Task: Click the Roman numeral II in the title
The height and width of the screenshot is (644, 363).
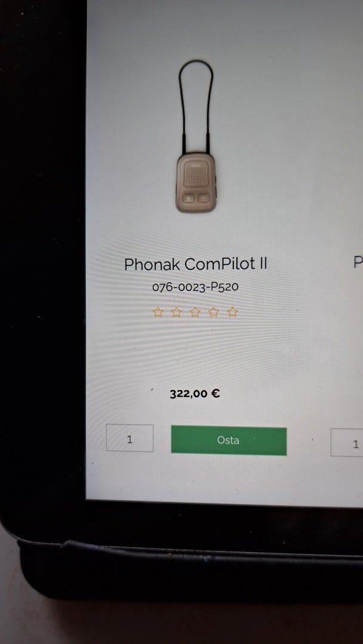Action: [x=263, y=264]
